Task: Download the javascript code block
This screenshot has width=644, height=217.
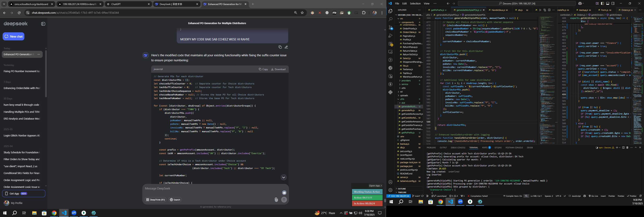Action: point(278,69)
